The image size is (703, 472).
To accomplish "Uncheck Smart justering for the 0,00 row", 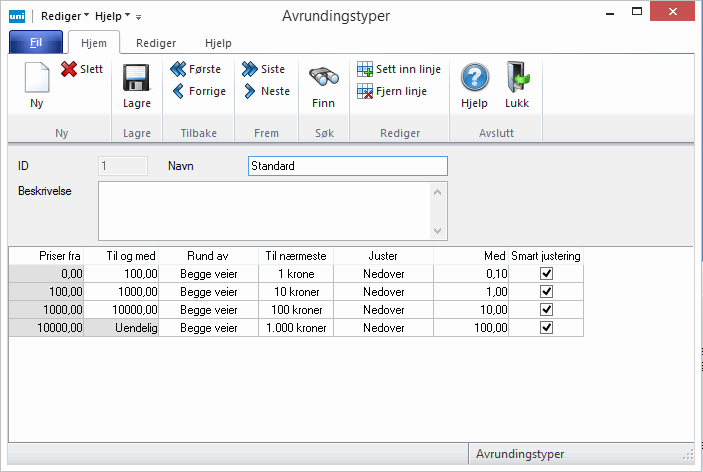I will (545, 273).
